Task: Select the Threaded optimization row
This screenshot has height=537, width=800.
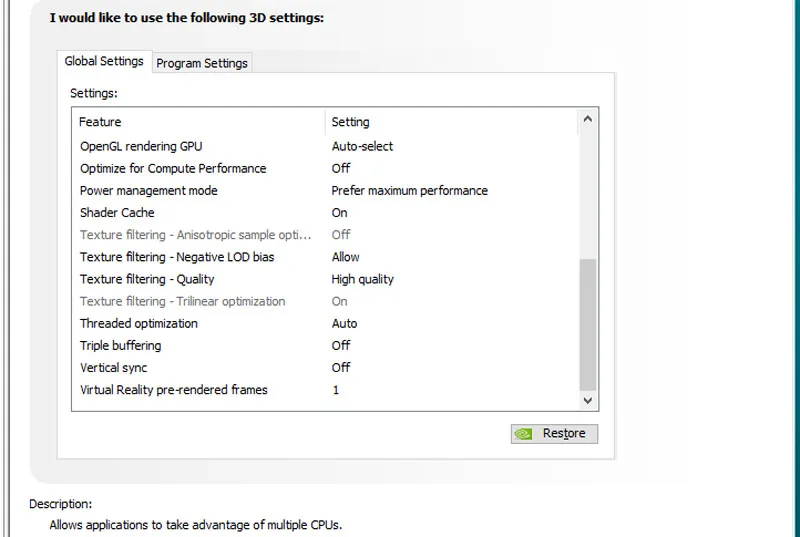Action: pos(326,324)
